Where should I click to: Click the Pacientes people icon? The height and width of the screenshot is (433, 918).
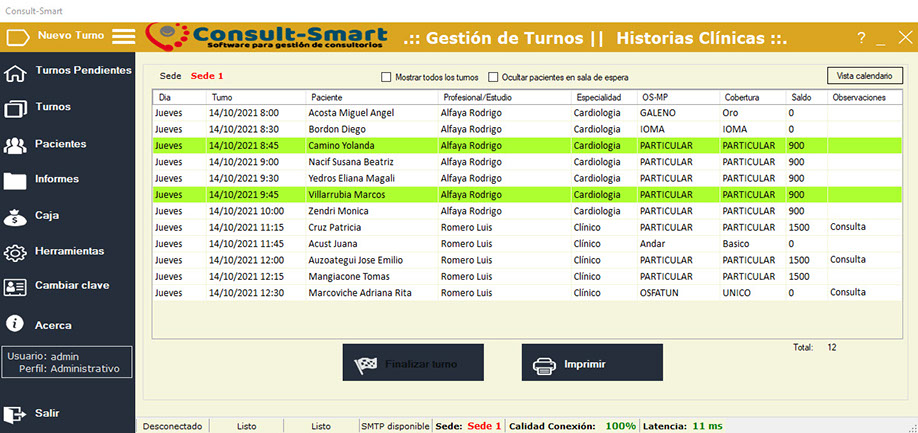click(15, 146)
